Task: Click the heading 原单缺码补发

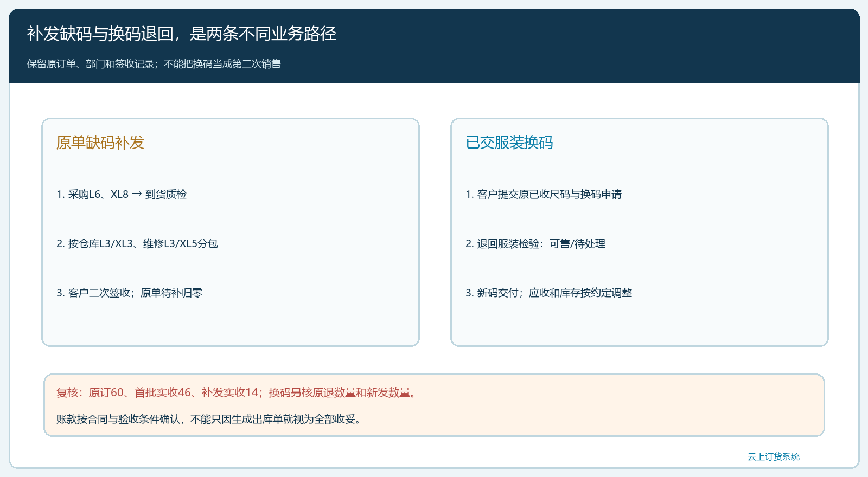Action: (x=100, y=143)
